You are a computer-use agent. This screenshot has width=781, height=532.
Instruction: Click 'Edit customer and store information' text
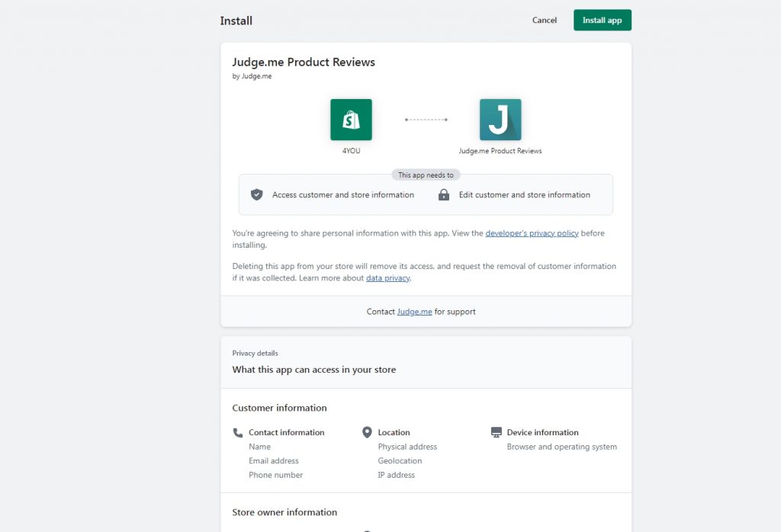point(525,194)
